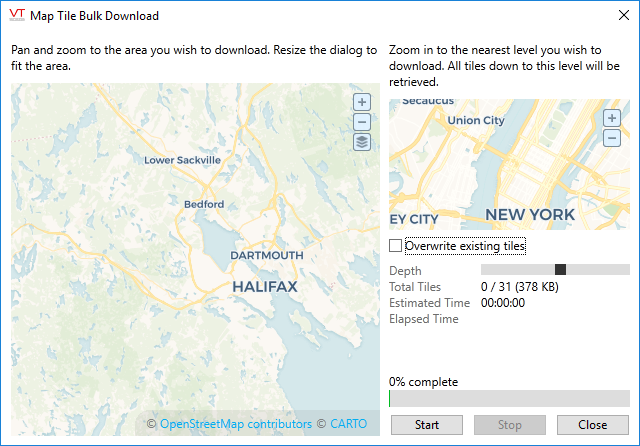
Task: Open the map layers selector
Action: (x=362, y=142)
